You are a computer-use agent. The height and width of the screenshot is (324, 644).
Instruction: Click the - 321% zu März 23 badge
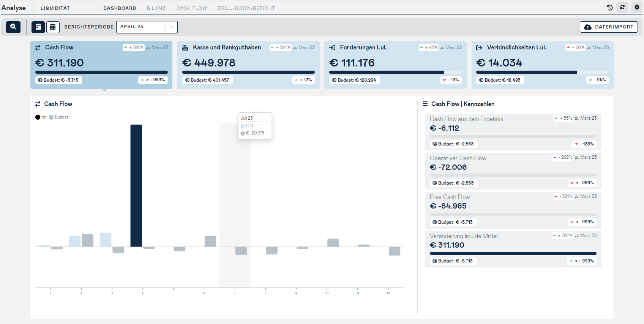click(x=575, y=196)
